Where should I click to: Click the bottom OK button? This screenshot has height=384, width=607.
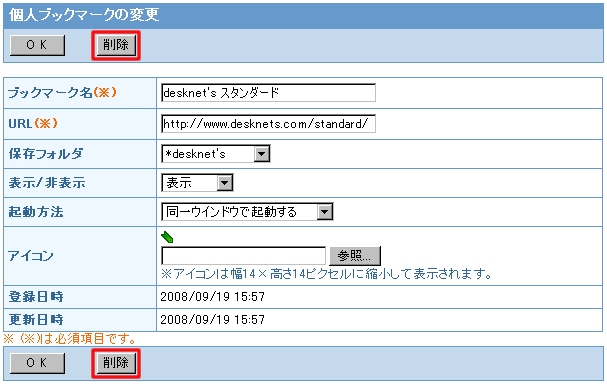point(37,363)
